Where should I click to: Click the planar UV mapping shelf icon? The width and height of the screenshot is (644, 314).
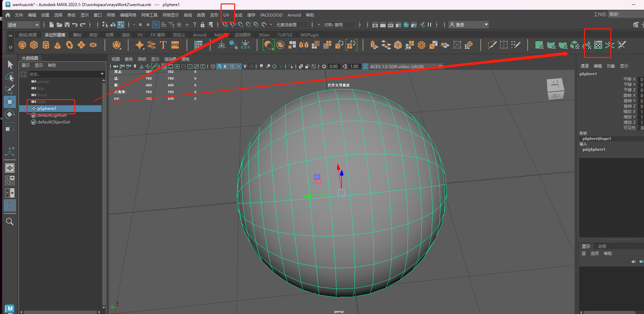[539, 45]
